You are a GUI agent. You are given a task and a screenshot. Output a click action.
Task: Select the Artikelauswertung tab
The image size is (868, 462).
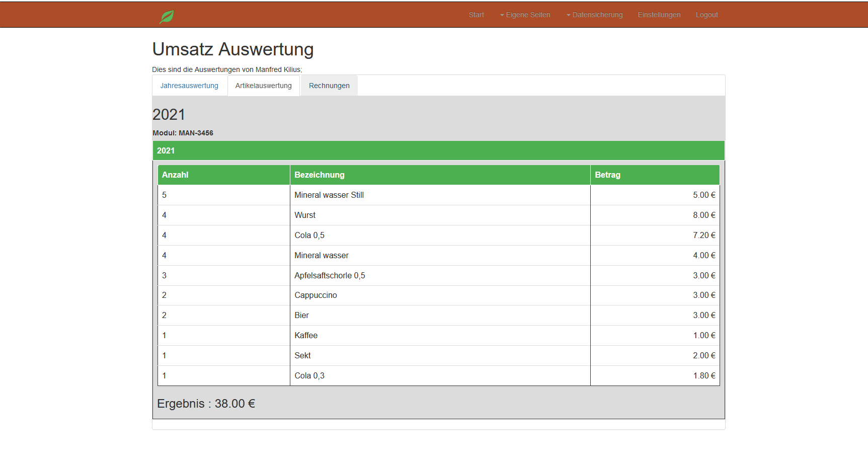[x=263, y=86]
